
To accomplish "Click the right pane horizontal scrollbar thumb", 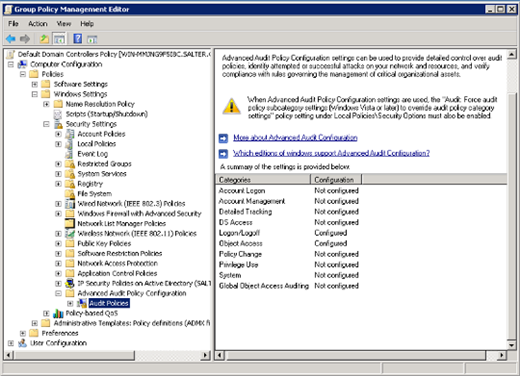I will [355, 355].
